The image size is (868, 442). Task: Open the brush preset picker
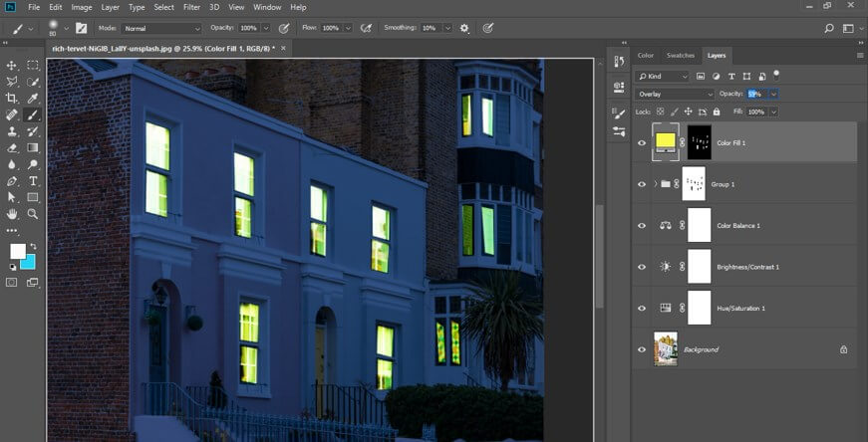click(x=66, y=28)
